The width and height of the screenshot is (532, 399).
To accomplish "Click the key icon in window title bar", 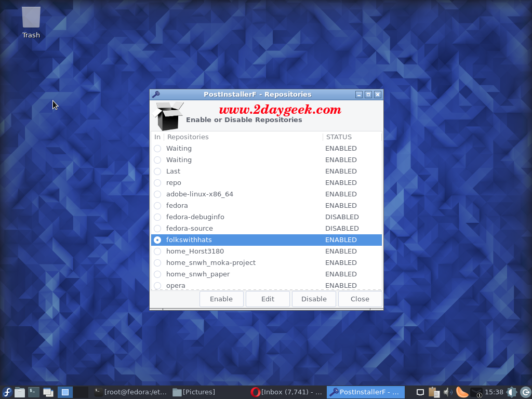I will [x=156, y=95].
